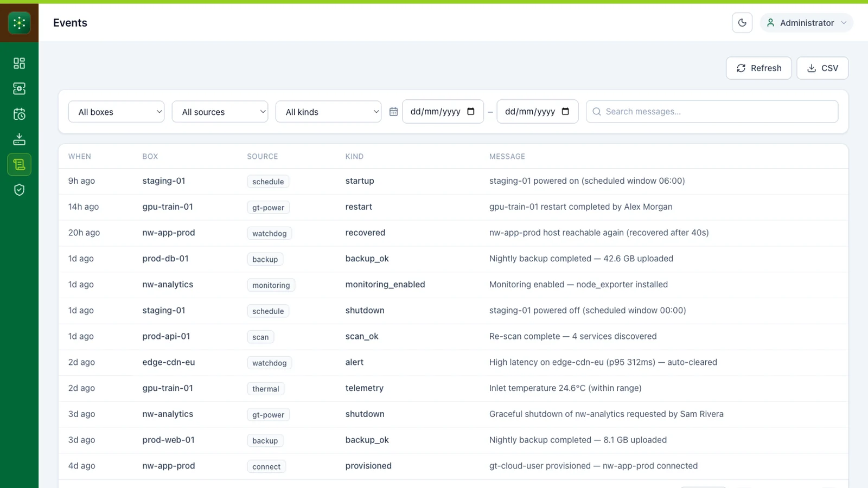The image size is (868, 488).
Task: Click the prod-web-01 box cell
Action: coord(168,440)
